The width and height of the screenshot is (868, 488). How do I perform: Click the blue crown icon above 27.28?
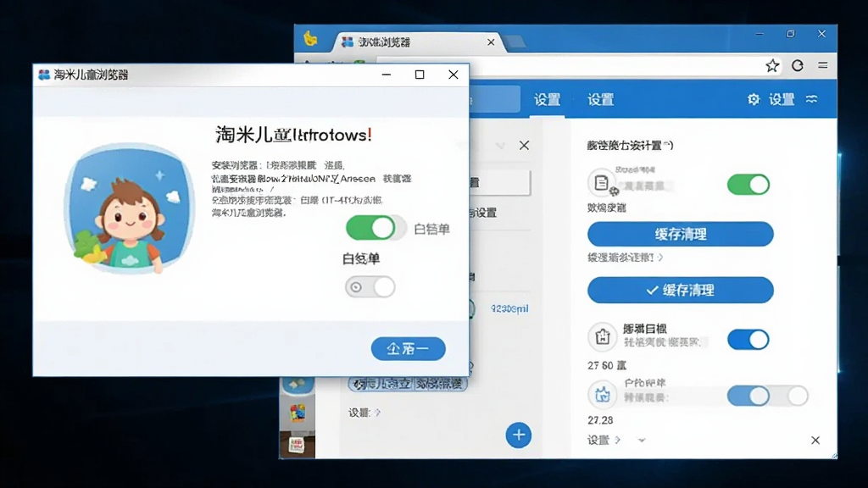603,395
